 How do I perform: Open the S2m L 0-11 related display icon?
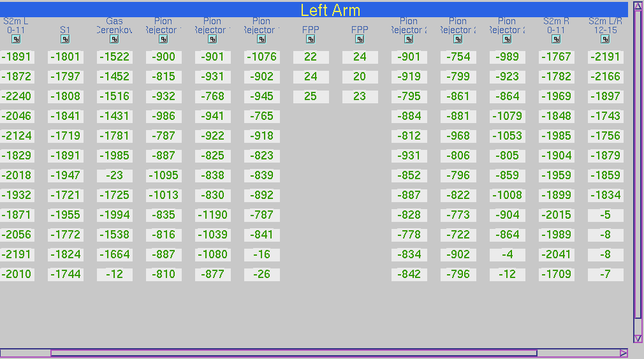pos(16,40)
